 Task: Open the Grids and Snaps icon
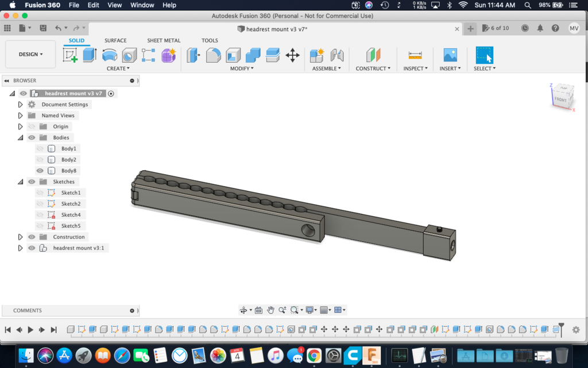(x=323, y=310)
